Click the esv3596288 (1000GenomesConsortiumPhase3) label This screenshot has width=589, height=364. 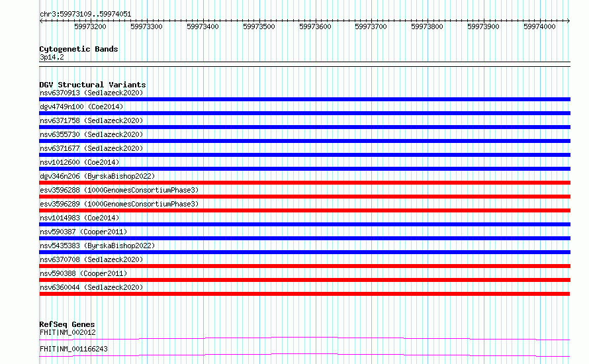tap(119, 190)
